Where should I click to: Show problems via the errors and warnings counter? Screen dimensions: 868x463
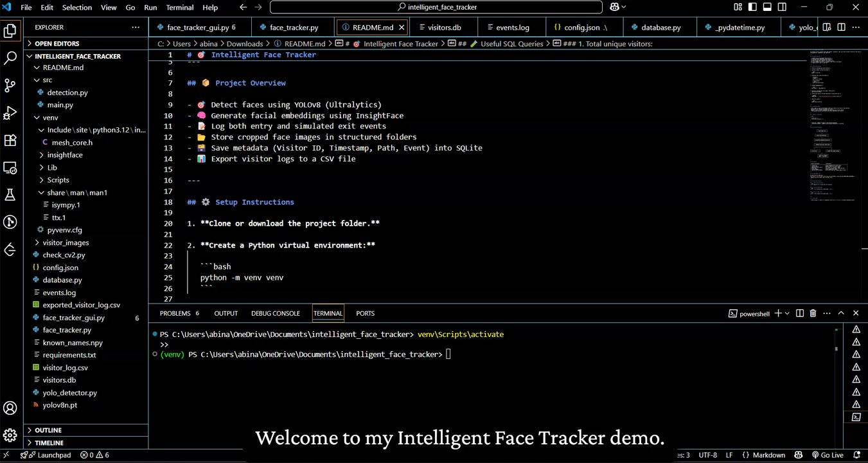point(94,455)
